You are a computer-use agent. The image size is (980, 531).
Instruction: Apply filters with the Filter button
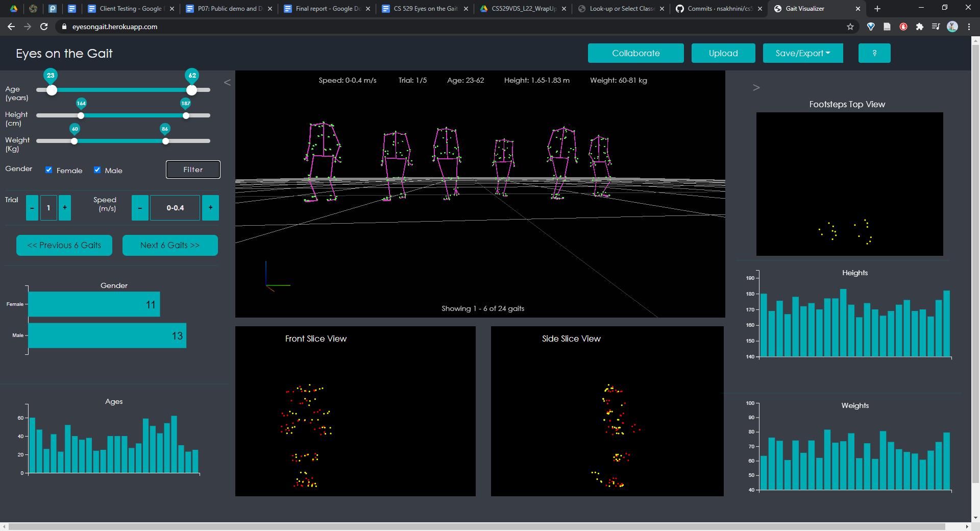coord(193,170)
